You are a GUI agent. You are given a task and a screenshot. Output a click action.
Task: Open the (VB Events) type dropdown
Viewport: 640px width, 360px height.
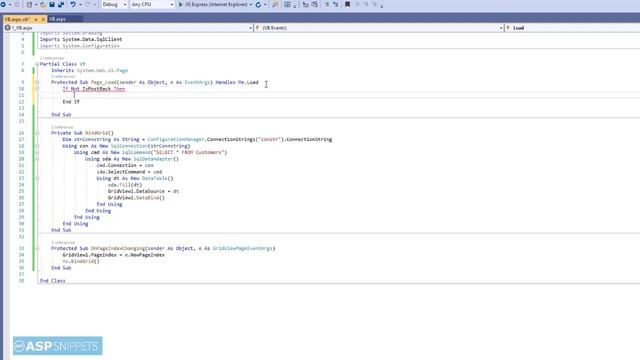[x=379, y=28]
